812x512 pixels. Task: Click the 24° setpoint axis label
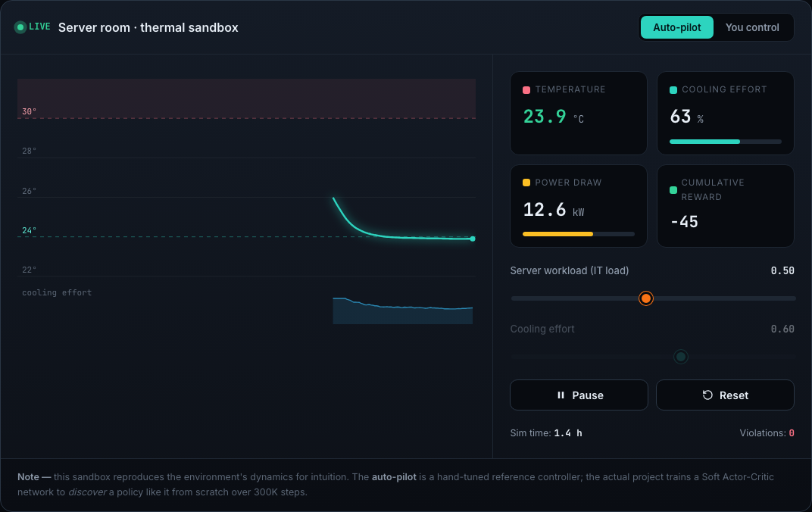tap(29, 230)
